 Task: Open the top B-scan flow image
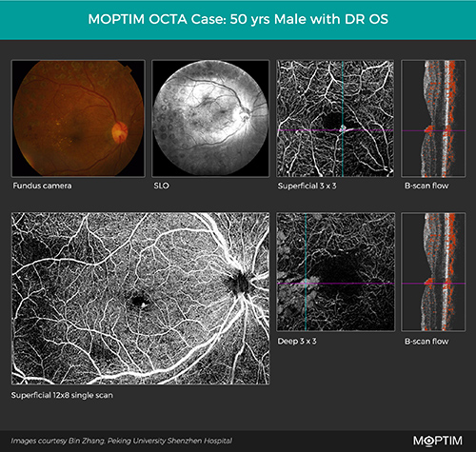coord(433,118)
